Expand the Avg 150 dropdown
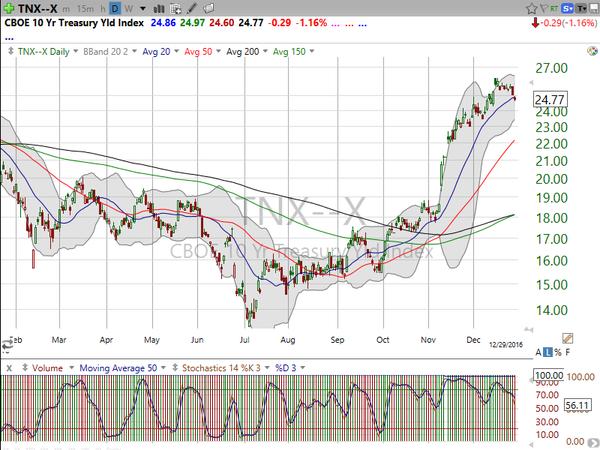Image resolution: width=600 pixels, height=450 pixels. tap(312, 51)
